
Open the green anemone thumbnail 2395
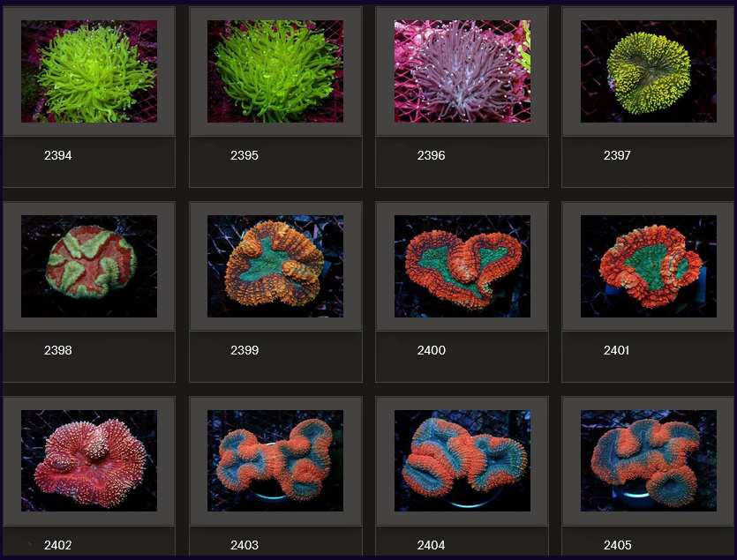click(275, 71)
